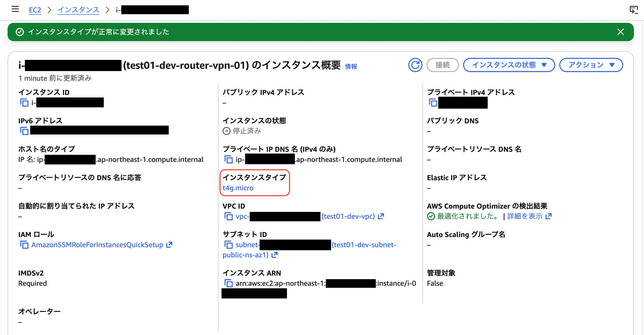Open the アクション dropdown
This screenshot has width=644, height=335.
[x=591, y=65]
